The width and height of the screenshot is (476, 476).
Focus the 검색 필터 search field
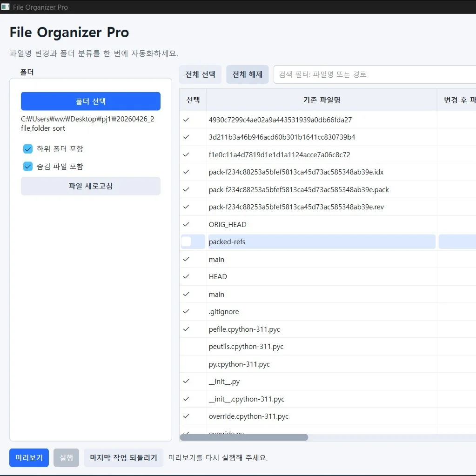coord(375,74)
